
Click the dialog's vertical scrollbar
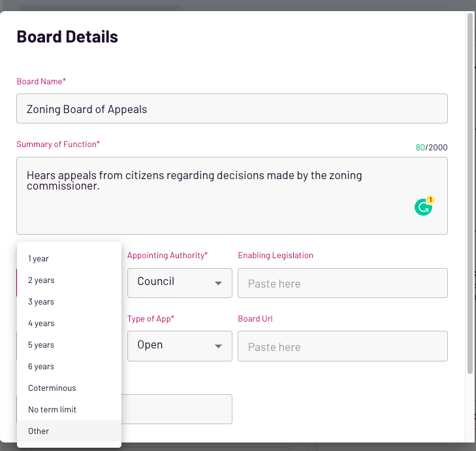point(470,196)
